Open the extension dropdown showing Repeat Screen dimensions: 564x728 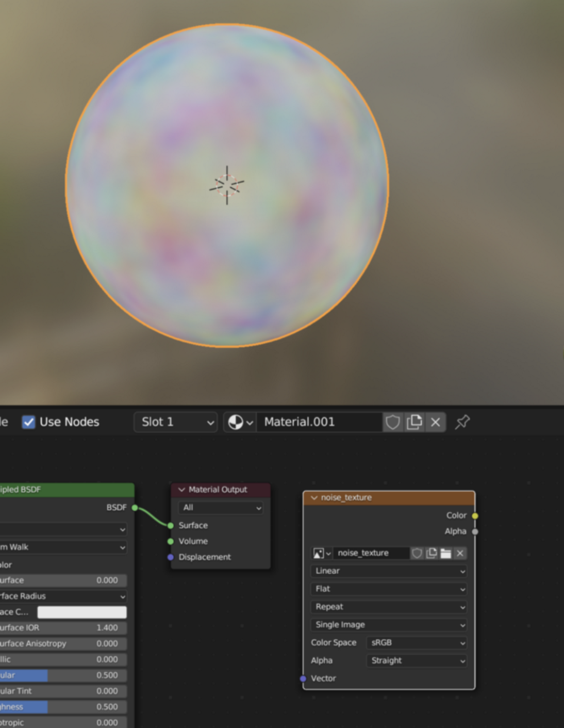tap(388, 607)
